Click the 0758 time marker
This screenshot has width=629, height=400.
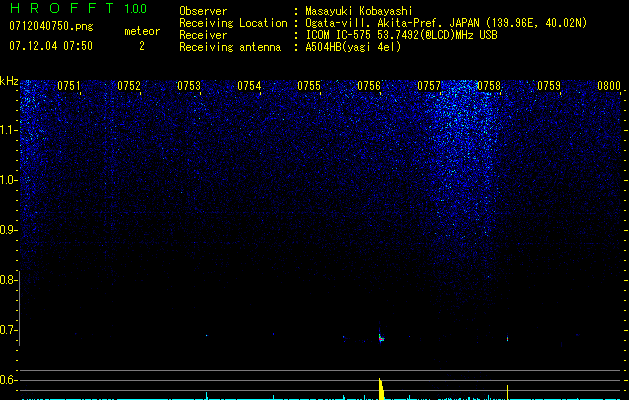coord(489,86)
